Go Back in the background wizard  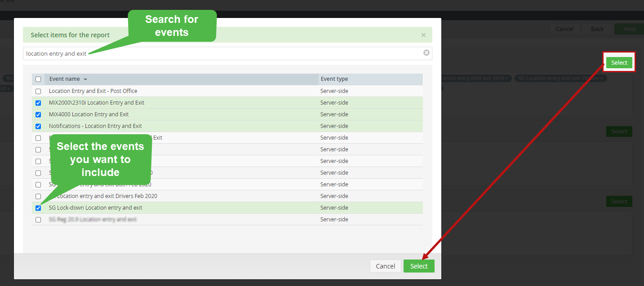coord(597,29)
